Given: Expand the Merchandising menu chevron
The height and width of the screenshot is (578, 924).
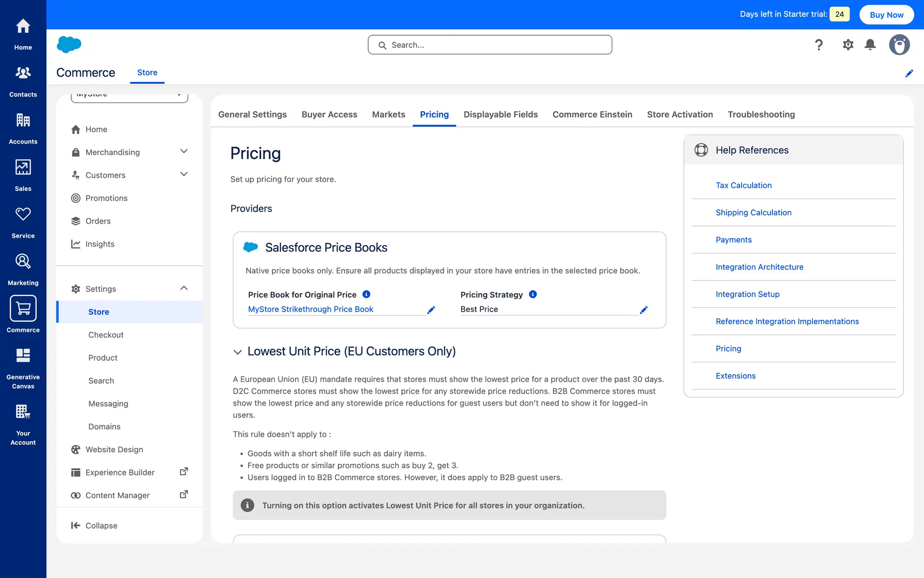Looking at the screenshot, I should [x=184, y=152].
